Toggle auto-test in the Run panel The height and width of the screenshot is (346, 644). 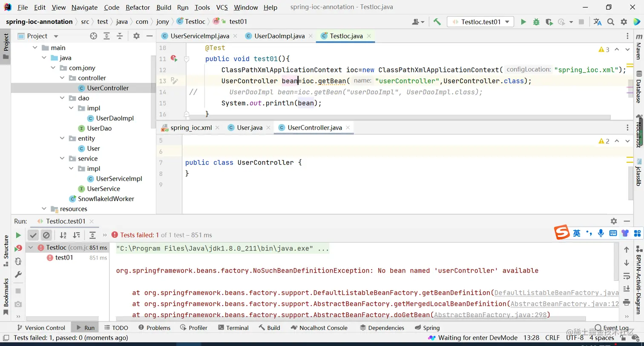[x=18, y=262]
